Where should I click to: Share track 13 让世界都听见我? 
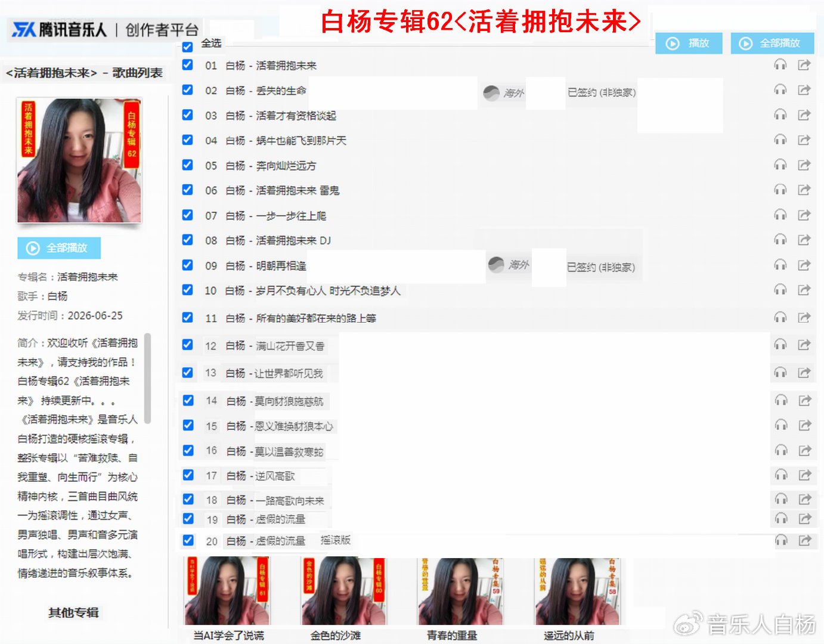(x=804, y=373)
